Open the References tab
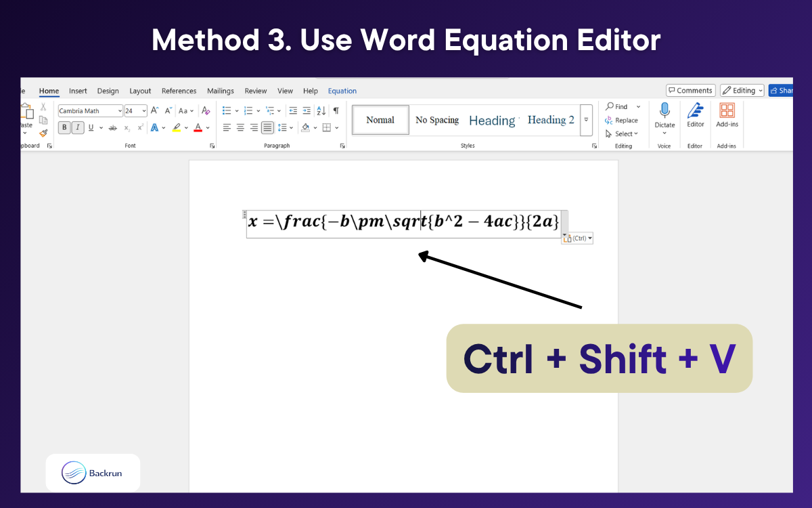The height and width of the screenshot is (508, 812). [179, 91]
